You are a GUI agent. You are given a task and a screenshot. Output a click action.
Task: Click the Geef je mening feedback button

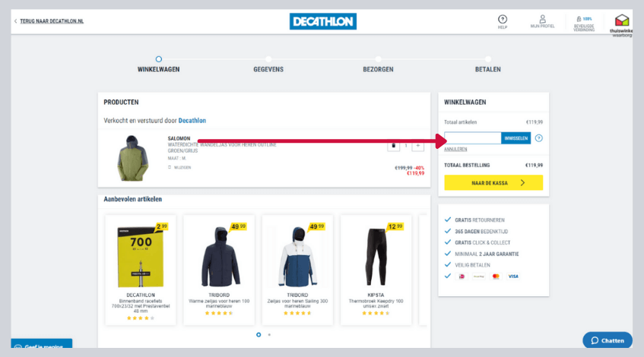(42, 344)
